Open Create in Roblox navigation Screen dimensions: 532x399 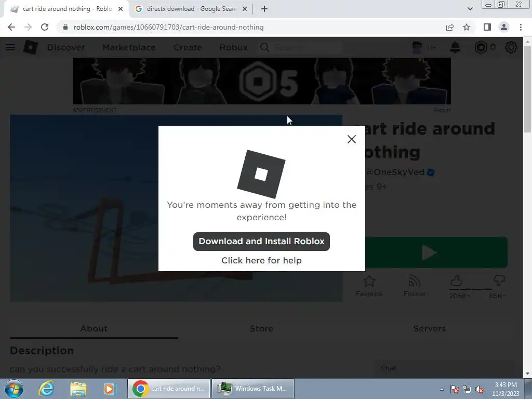[188, 47]
